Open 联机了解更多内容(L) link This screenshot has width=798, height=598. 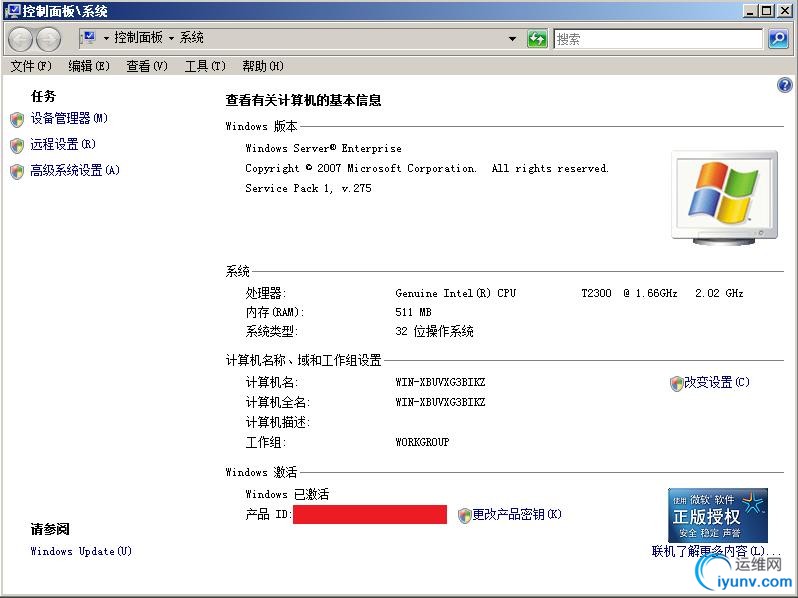[x=715, y=551]
